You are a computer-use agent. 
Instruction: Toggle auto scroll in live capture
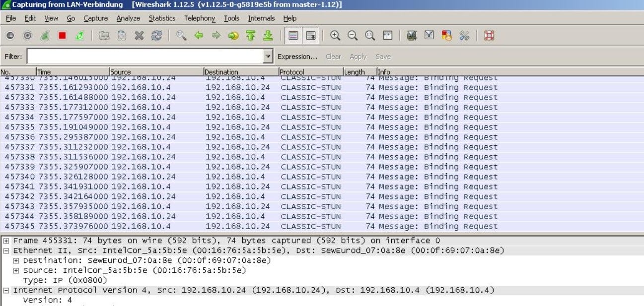[x=311, y=36]
